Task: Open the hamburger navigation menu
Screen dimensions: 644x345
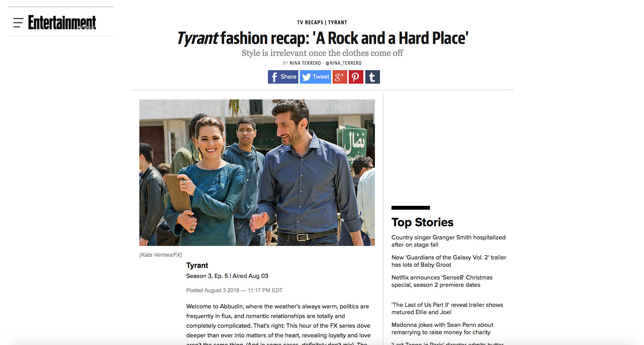Action: click(18, 22)
